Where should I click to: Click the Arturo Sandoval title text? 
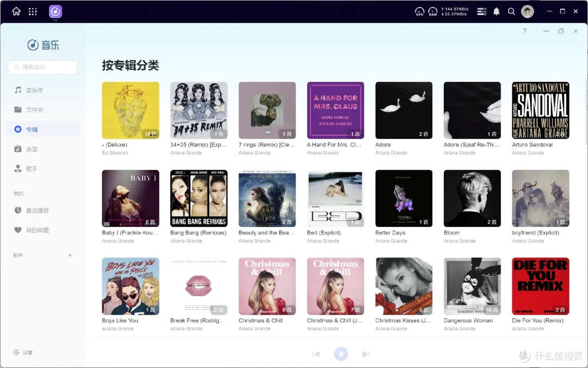pyautogui.click(x=532, y=144)
